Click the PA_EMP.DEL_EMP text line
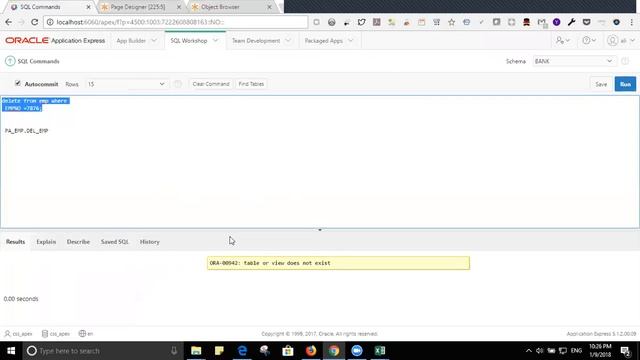 [x=27, y=131]
